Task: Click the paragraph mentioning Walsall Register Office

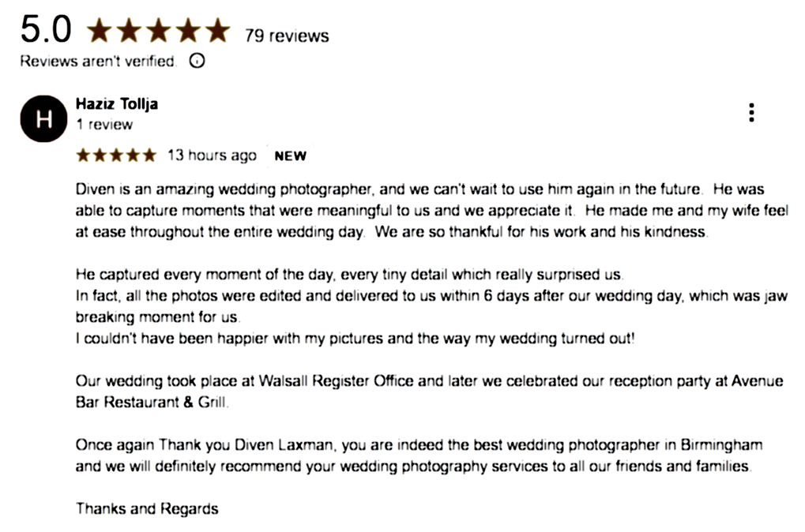Action: (x=429, y=392)
